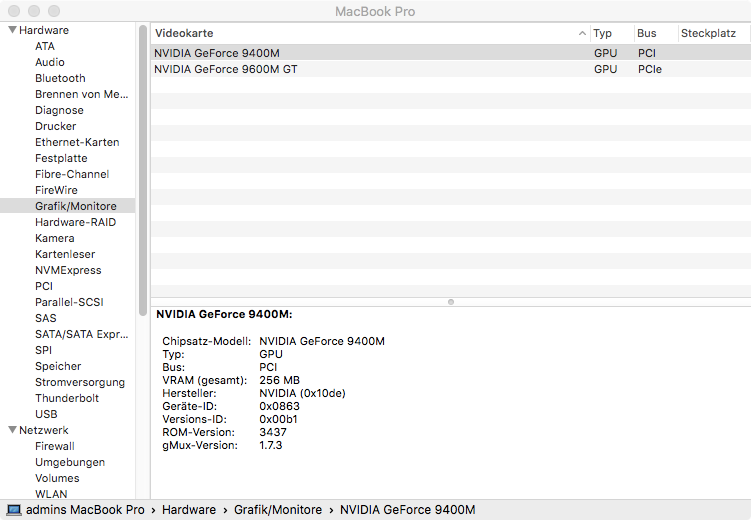Open Parallel-SCSI entry

69,302
